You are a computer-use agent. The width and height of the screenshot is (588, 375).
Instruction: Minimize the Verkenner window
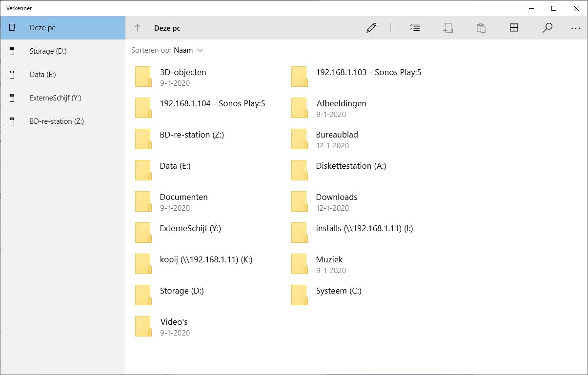click(531, 8)
